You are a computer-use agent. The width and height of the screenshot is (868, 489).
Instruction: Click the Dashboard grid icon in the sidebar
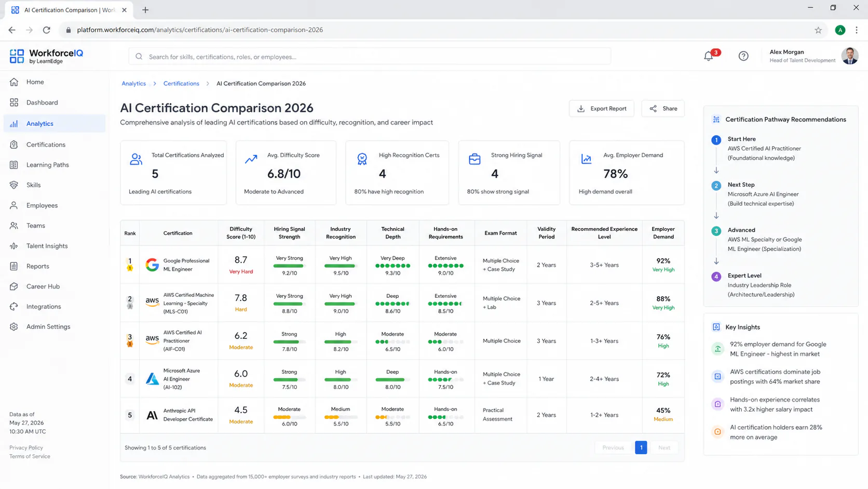14,102
